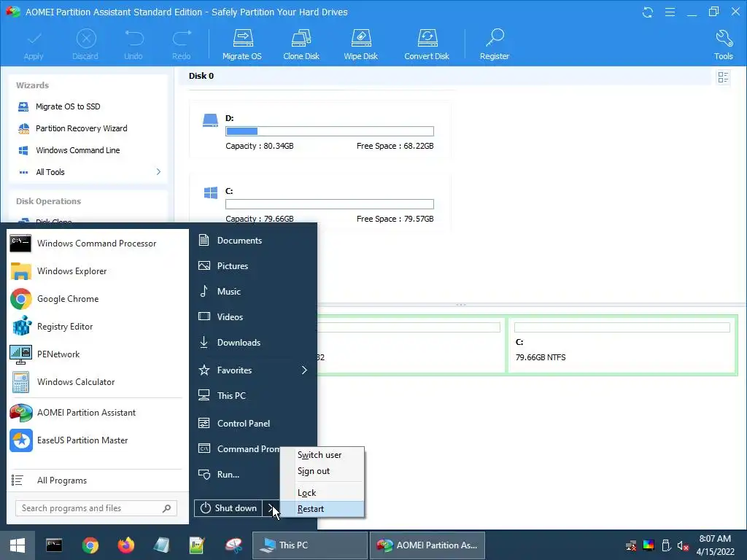This screenshot has width=747, height=560.
Task: Click the Search programs and files box
Action: pyautogui.click(x=96, y=508)
